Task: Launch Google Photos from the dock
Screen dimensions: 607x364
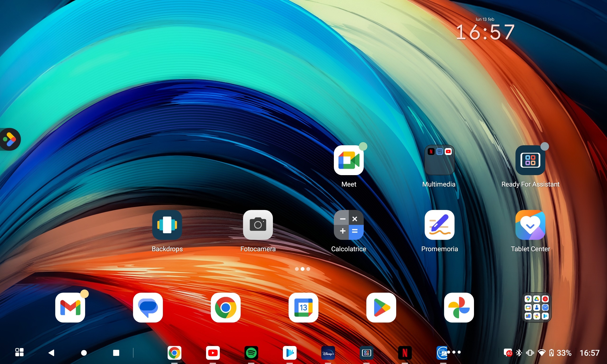Action: [x=459, y=308]
